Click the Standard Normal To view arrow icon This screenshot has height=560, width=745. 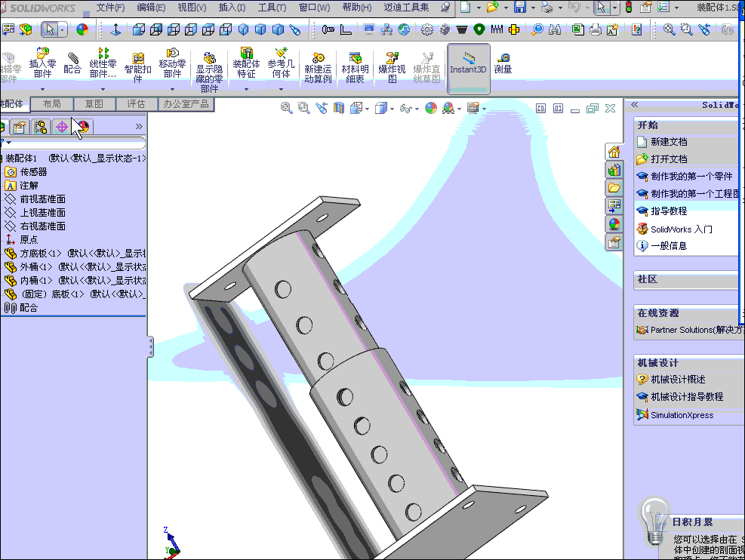pyautogui.click(x=115, y=29)
